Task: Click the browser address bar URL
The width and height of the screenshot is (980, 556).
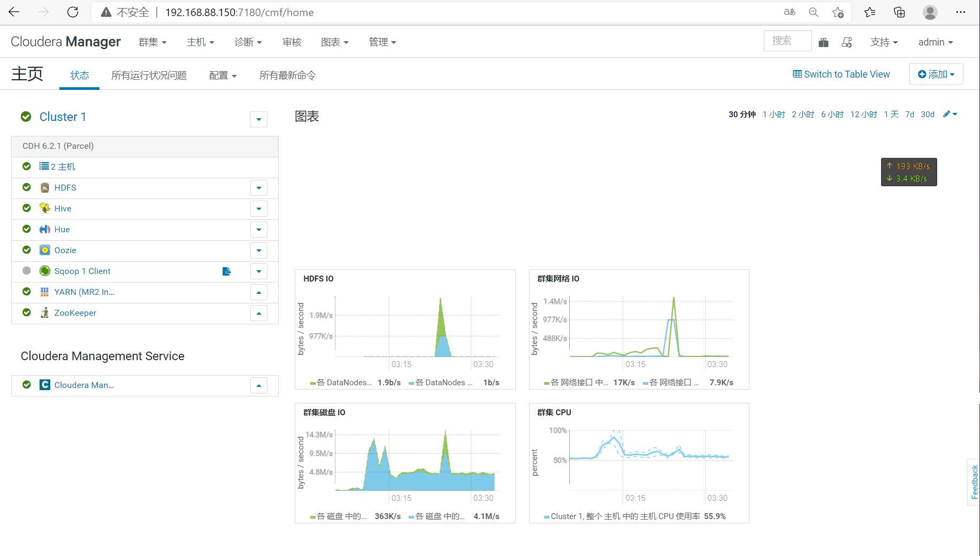Action: pyautogui.click(x=239, y=12)
